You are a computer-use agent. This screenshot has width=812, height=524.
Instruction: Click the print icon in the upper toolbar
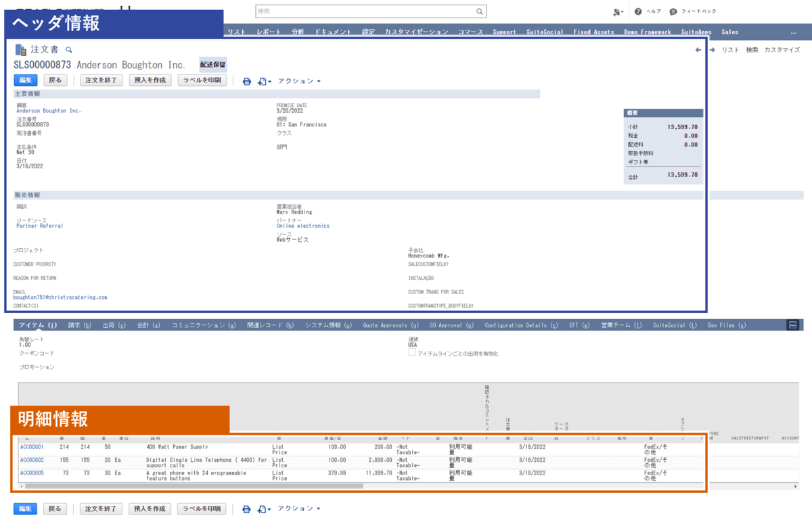pos(247,81)
